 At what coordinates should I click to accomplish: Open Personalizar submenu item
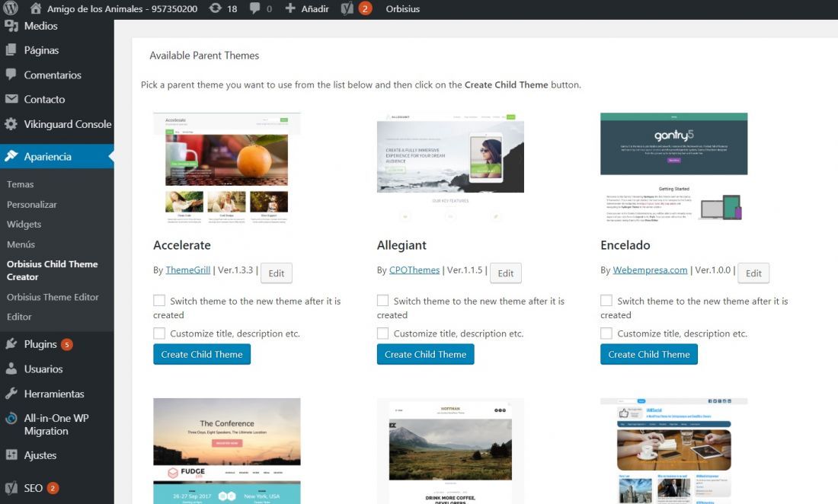31,205
